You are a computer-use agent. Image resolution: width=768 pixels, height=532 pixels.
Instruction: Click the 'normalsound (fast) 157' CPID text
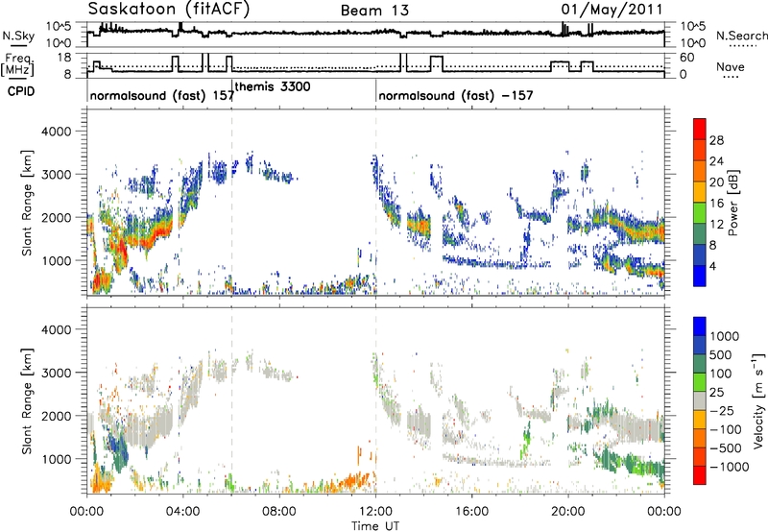[161, 95]
